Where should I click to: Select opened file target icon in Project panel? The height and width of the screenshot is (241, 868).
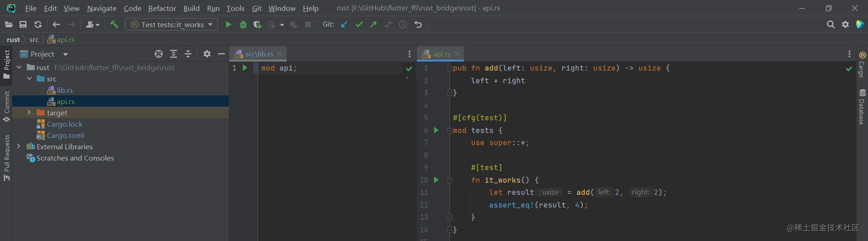tap(159, 54)
